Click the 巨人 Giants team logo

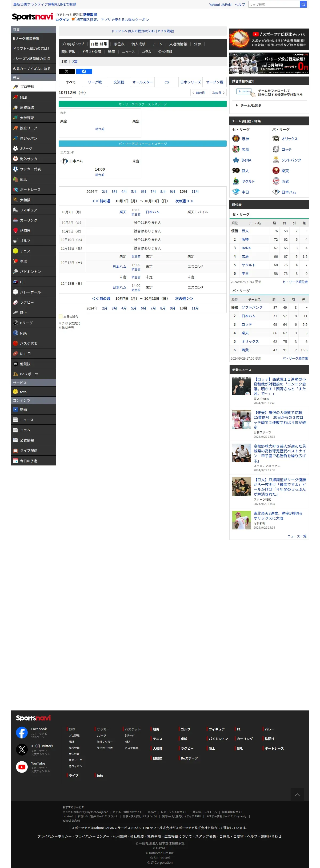pos(236,171)
